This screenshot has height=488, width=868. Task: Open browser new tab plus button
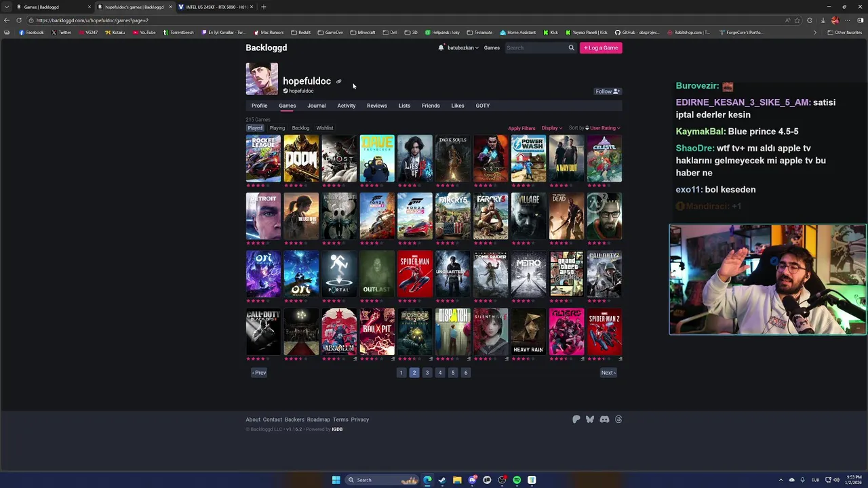pos(264,7)
